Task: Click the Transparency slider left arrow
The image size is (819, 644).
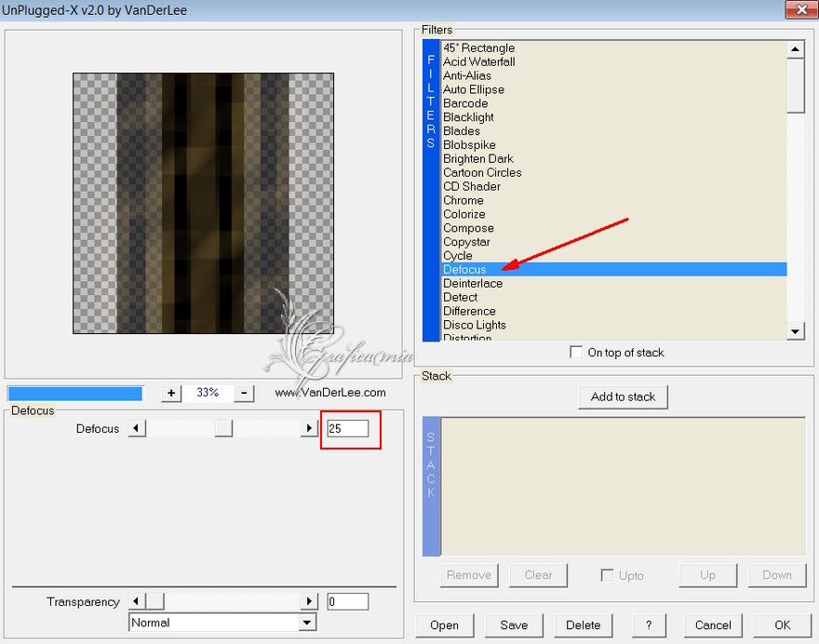Action: point(137,601)
